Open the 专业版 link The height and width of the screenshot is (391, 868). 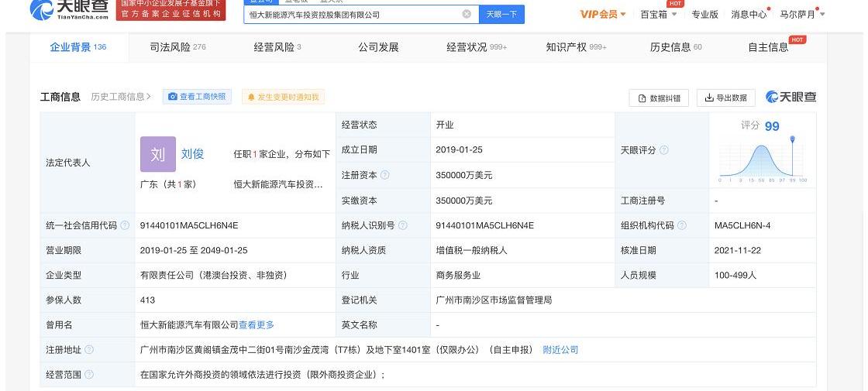coord(704,15)
